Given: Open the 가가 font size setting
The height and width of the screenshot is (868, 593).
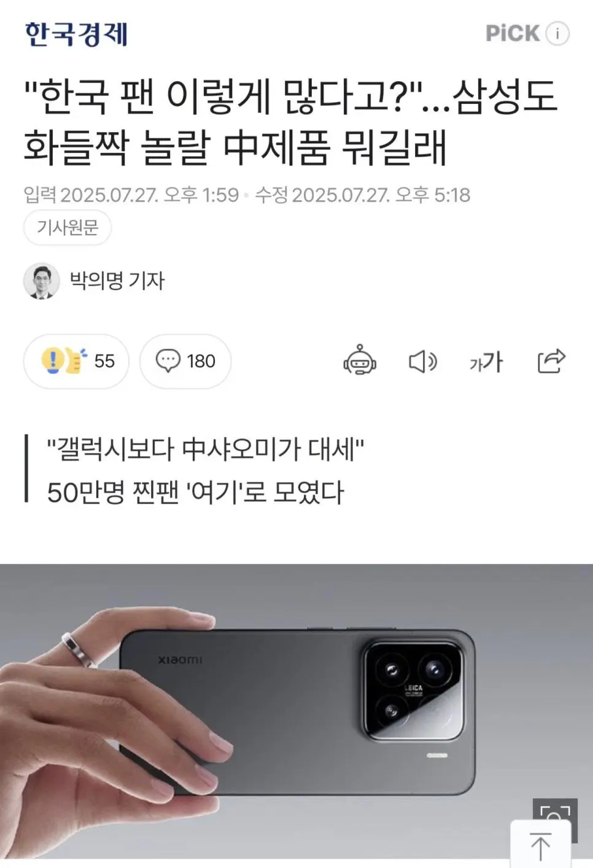Looking at the screenshot, I should pyautogui.click(x=486, y=362).
